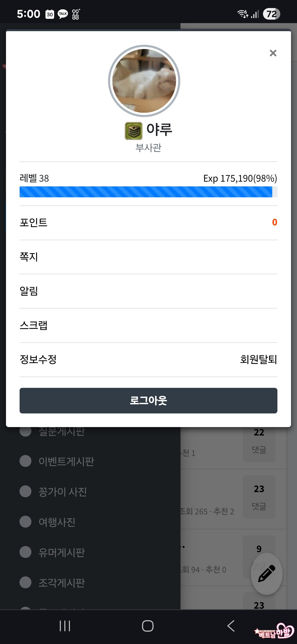Tap circle icon beside 유머게시판
297x644 pixels.
26,552
